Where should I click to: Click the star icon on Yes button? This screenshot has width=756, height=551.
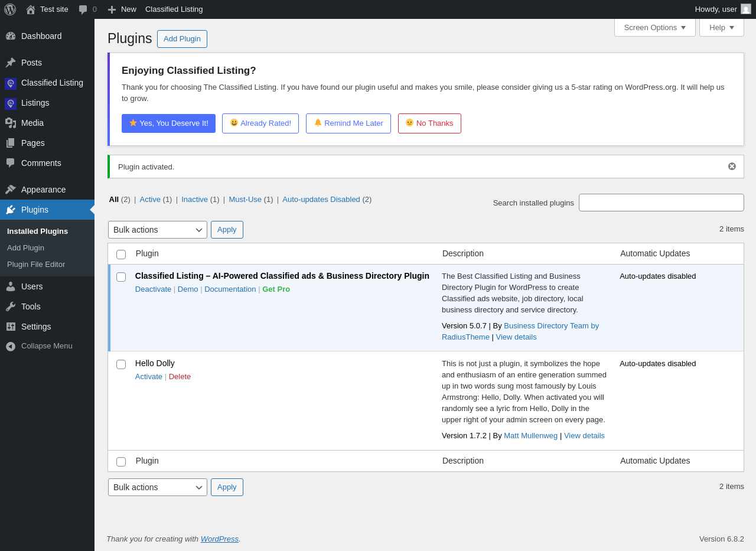click(x=133, y=123)
